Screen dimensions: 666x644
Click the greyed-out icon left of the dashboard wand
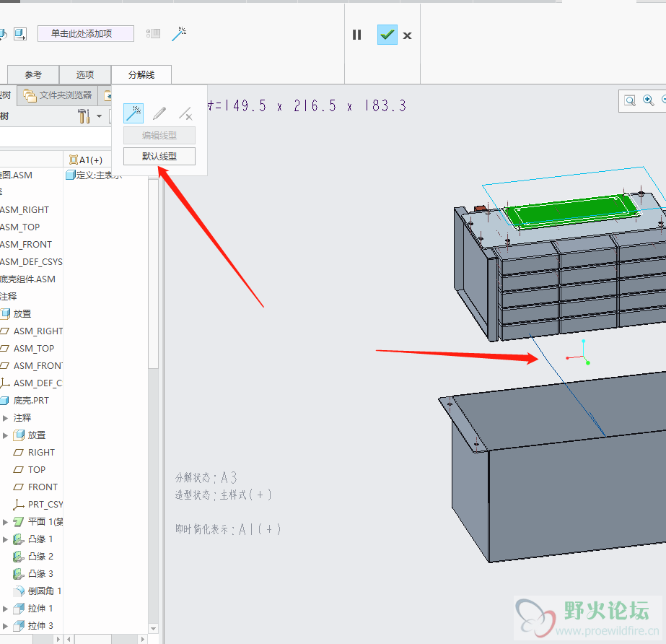click(x=154, y=34)
